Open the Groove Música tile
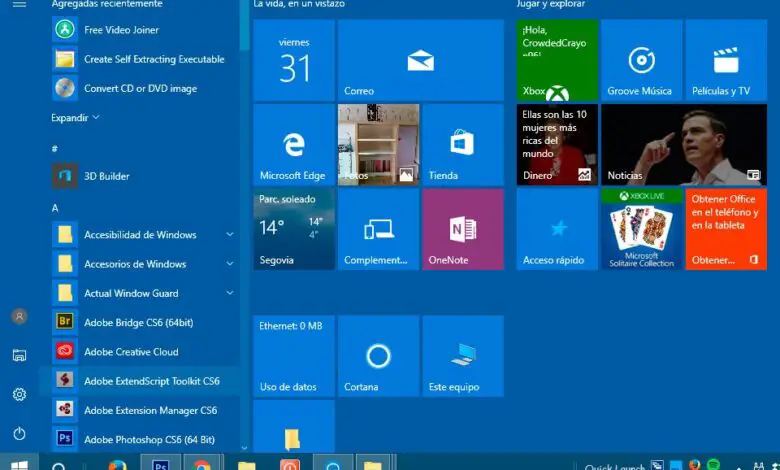The image size is (780, 470). [642, 60]
